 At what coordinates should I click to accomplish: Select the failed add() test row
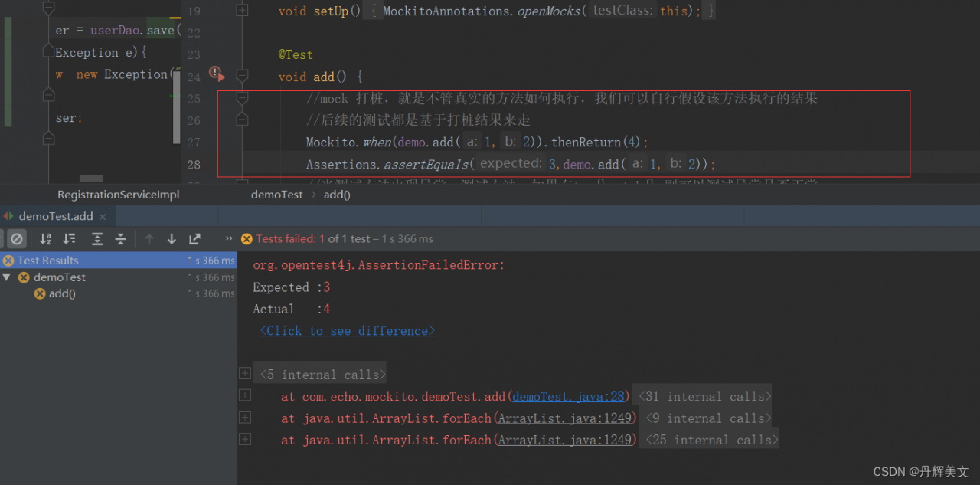(119, 293)
